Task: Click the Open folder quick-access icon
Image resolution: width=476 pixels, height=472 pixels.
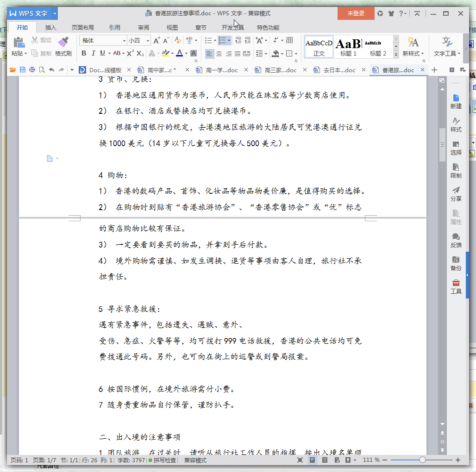Action: (x=13, y=70)
